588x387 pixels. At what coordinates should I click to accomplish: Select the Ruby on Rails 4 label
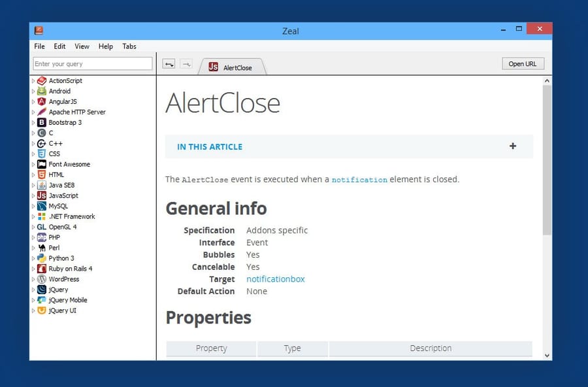71,269
